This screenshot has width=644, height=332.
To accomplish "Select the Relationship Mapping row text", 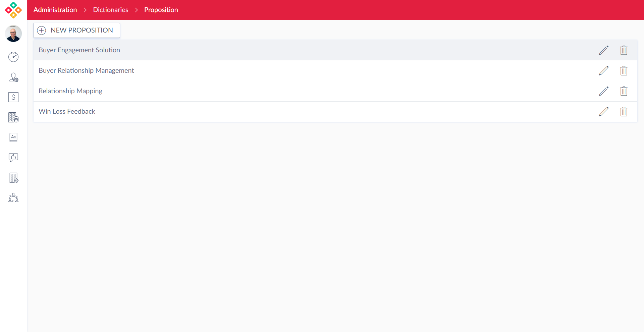I will [70, 91].
